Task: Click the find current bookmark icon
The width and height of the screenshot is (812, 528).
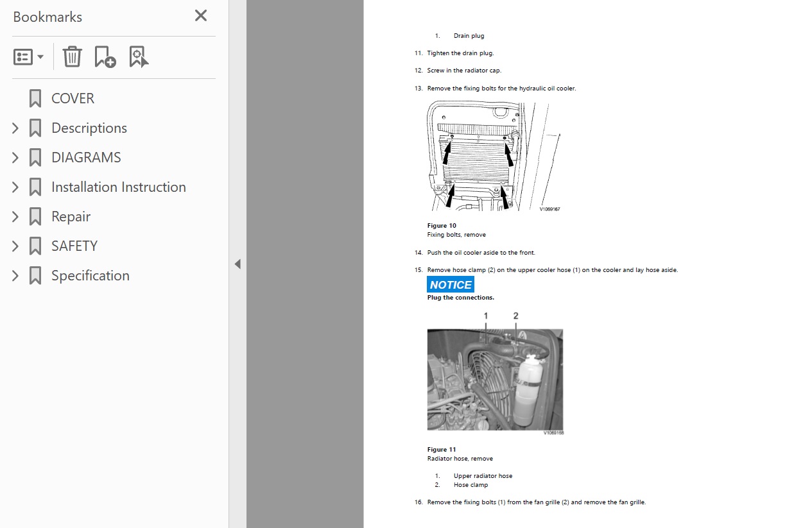Action: 139,56
